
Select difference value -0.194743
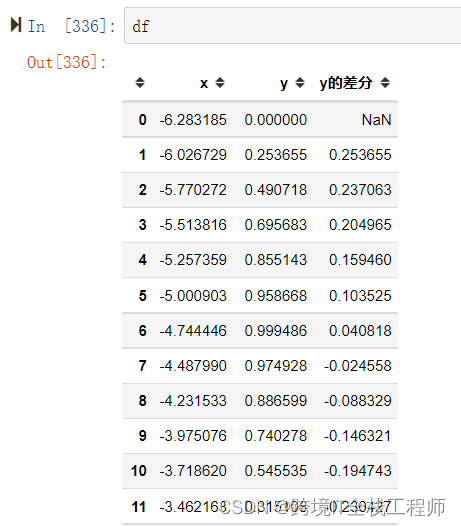pos(358,471)
